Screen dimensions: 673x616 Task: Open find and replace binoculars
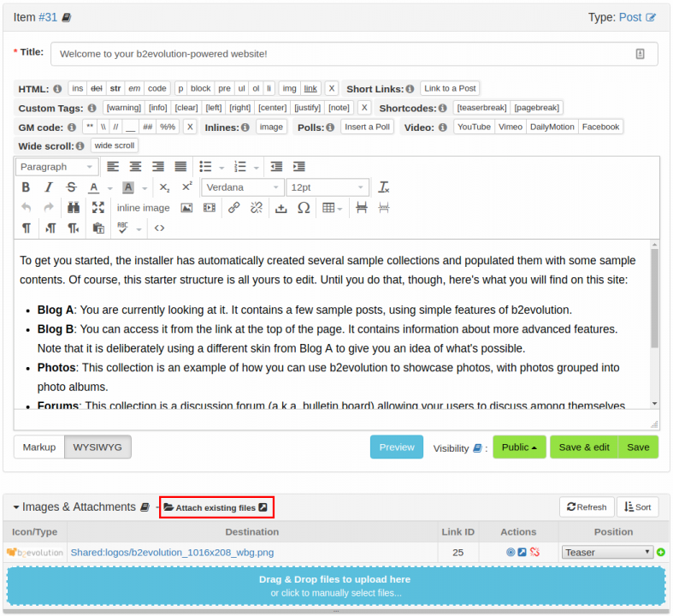pyautogui.click(x=74, y=208)
